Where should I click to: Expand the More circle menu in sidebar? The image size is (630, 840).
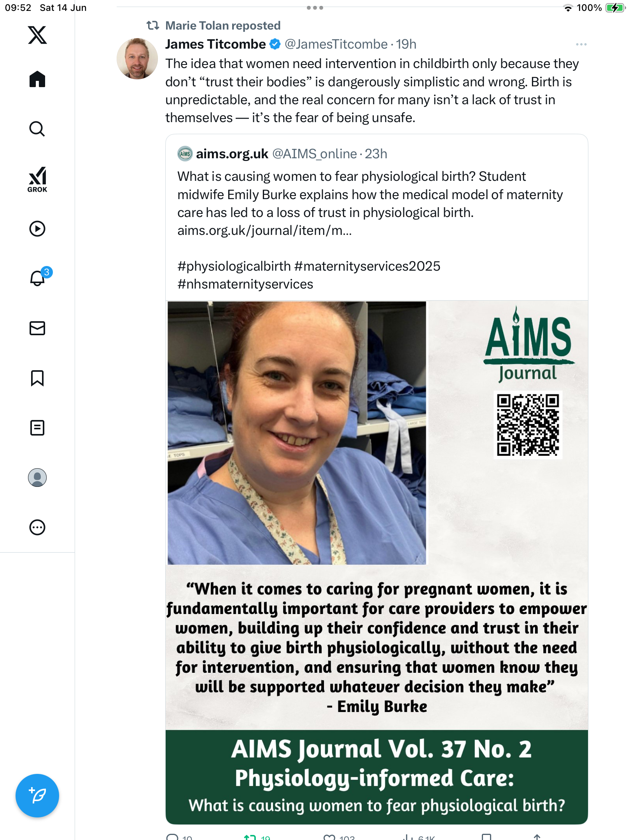pyautogui.click(x=37, y=527)
